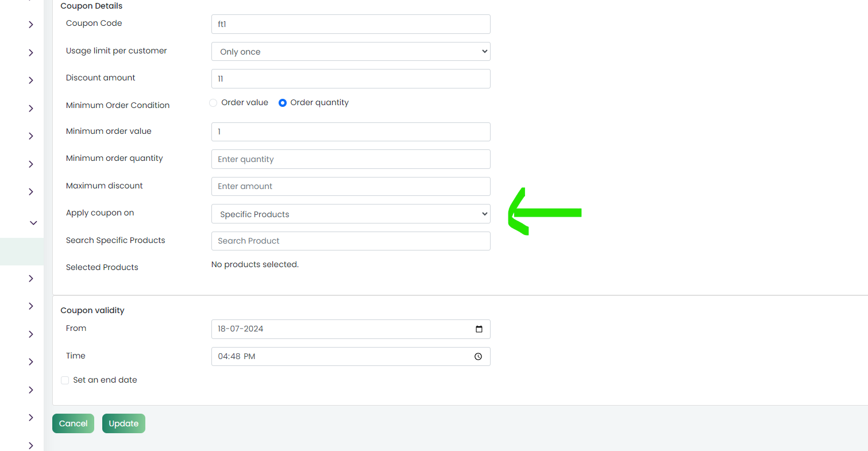
Task: Expand sidebar chevron level with Usage limit row
Action: pyautogui.click(x=31, y=53)
